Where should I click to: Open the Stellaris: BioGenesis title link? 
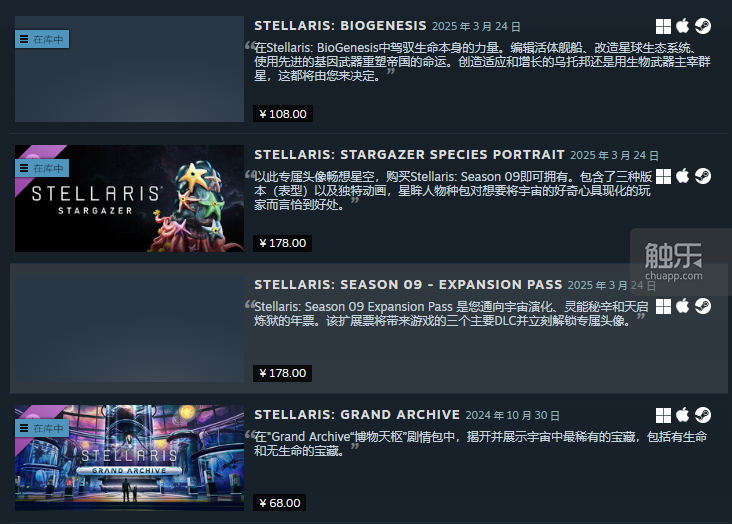coord(340,26)
